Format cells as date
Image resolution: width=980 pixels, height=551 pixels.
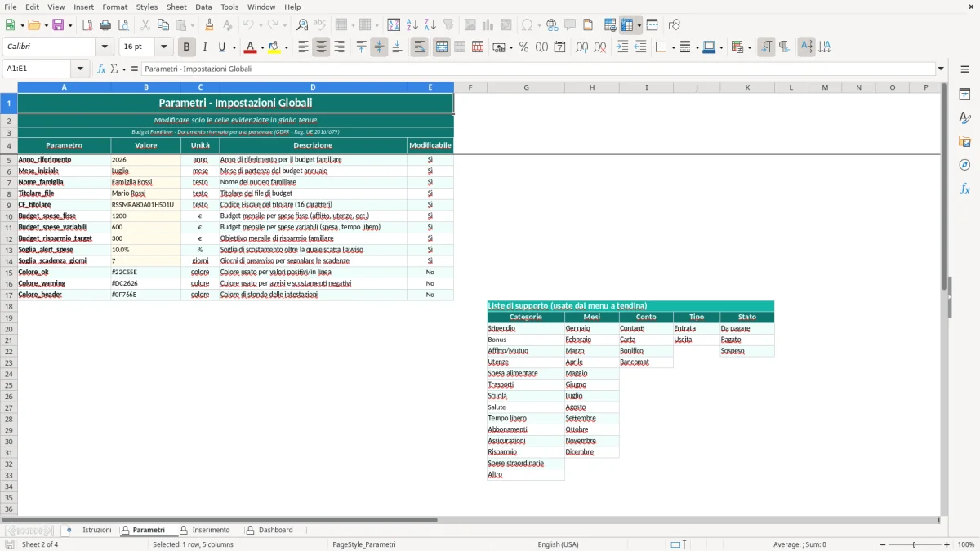[559, 47]
